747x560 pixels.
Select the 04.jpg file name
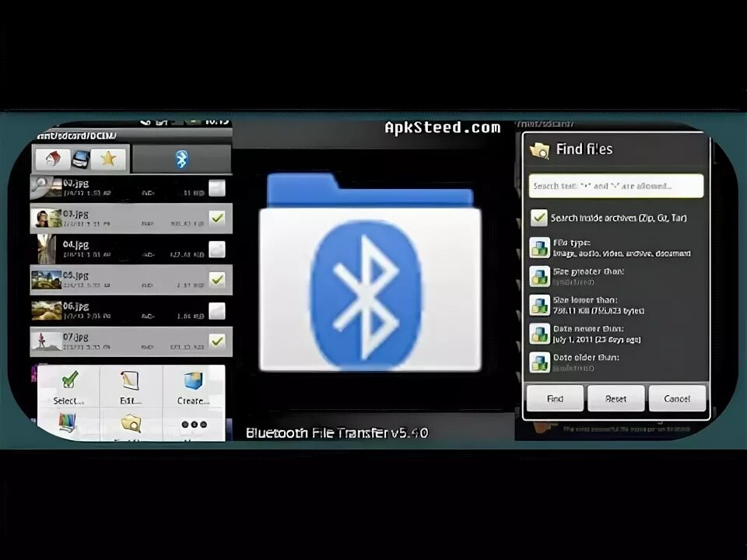[x=75, y=244]
